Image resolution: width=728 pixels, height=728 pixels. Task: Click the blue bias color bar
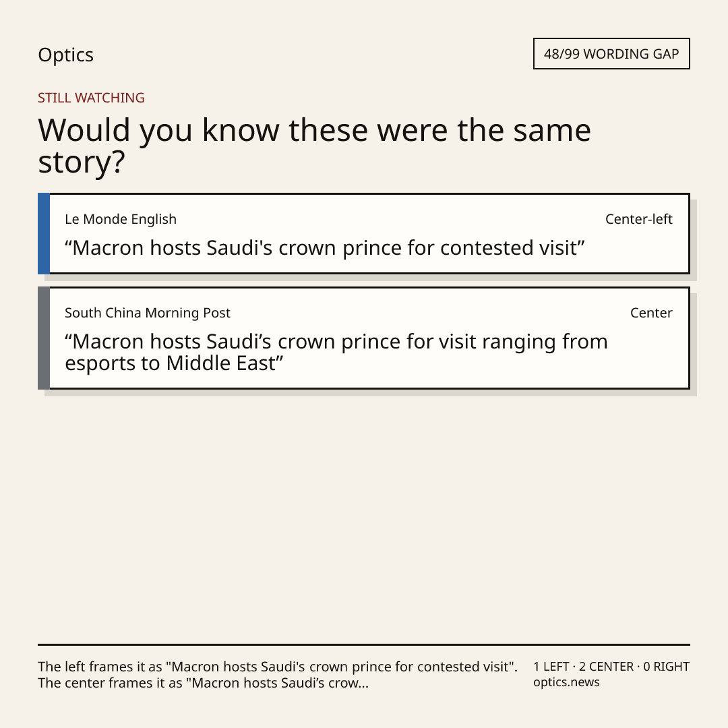pos(44,233)
